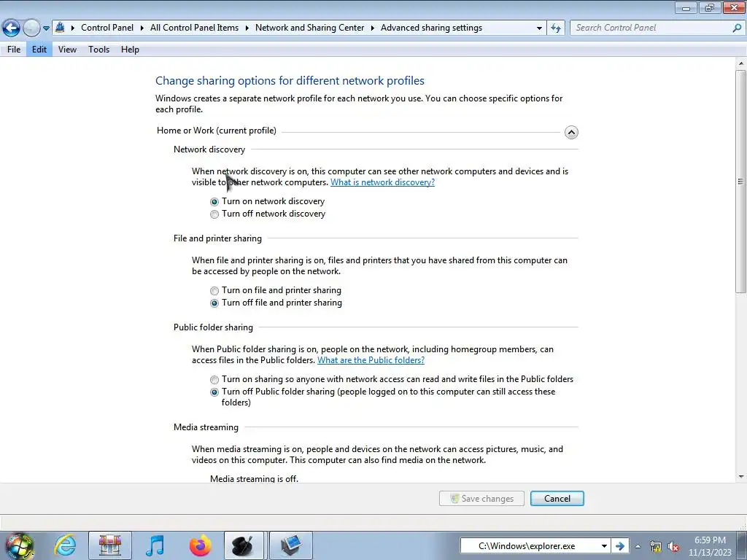747x560 pixels.
Task: Open the Windows Start orb
Action: [x=20, y=545]
